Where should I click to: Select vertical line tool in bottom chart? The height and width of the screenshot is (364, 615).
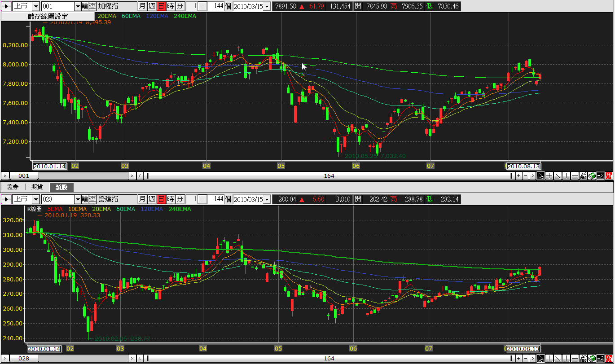pyautogui.click(x=566, y=358)
